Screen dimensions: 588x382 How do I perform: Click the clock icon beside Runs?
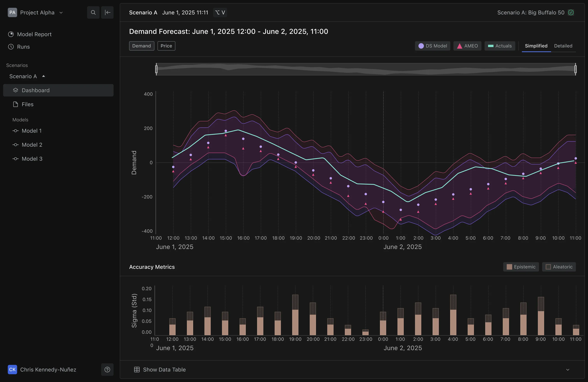point(11,47)
